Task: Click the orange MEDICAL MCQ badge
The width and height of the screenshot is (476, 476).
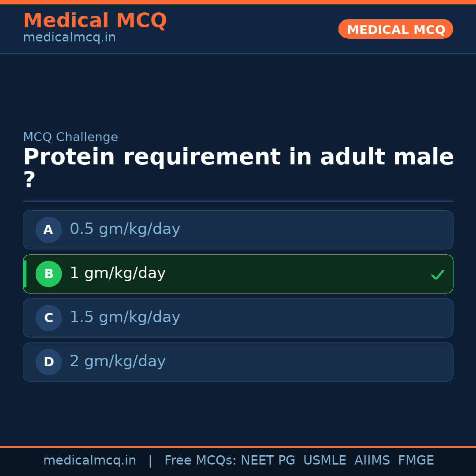Action: [x=395, y=29]
